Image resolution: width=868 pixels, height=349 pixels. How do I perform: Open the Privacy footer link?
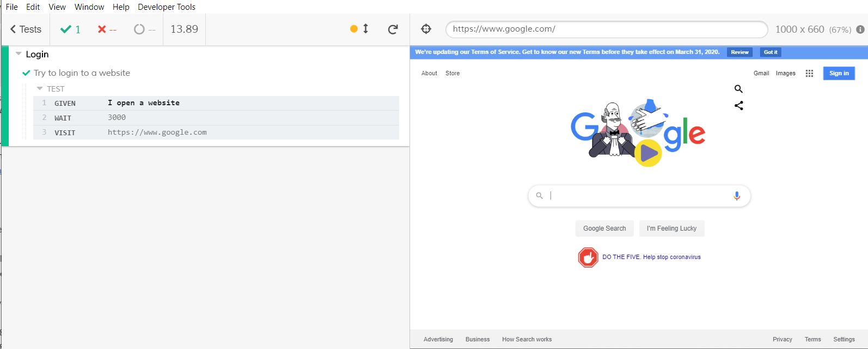click(x=783, y=339)
